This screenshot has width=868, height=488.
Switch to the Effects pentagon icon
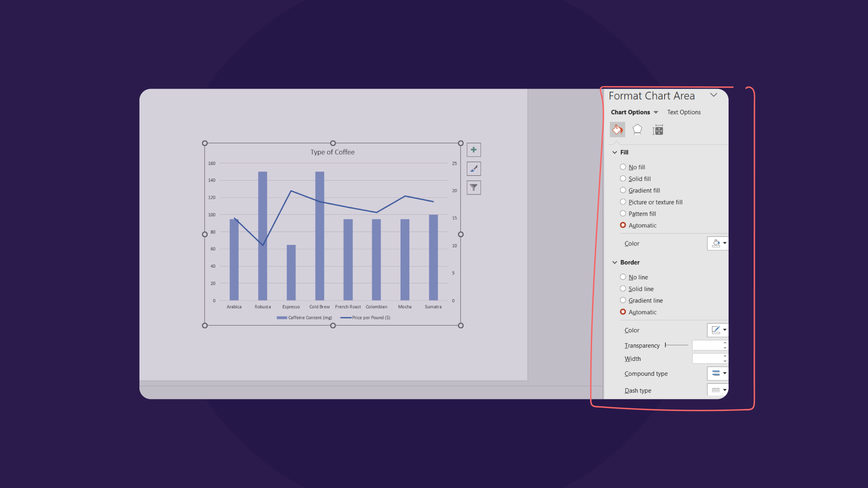637,130
